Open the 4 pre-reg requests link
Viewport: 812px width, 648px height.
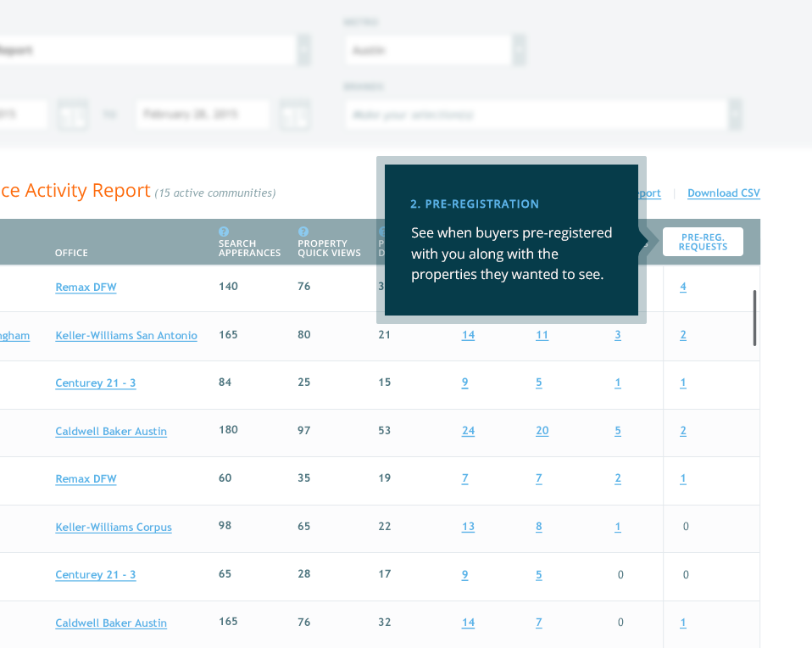(683, 288)
